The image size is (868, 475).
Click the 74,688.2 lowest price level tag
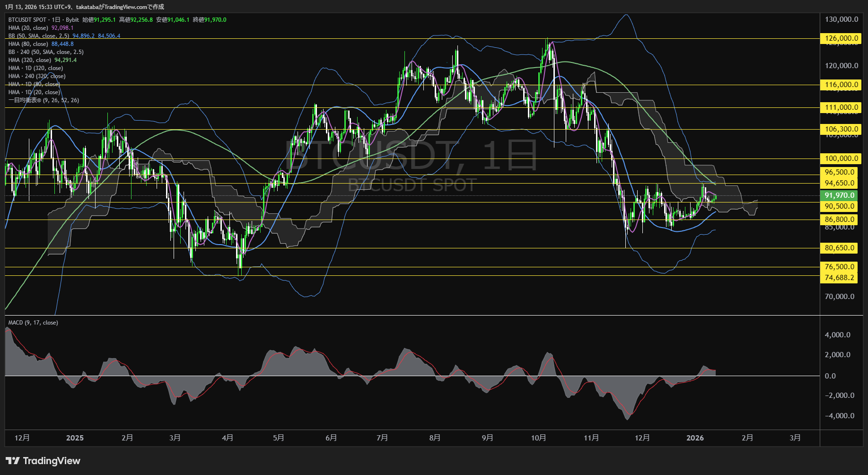[839, 278]
